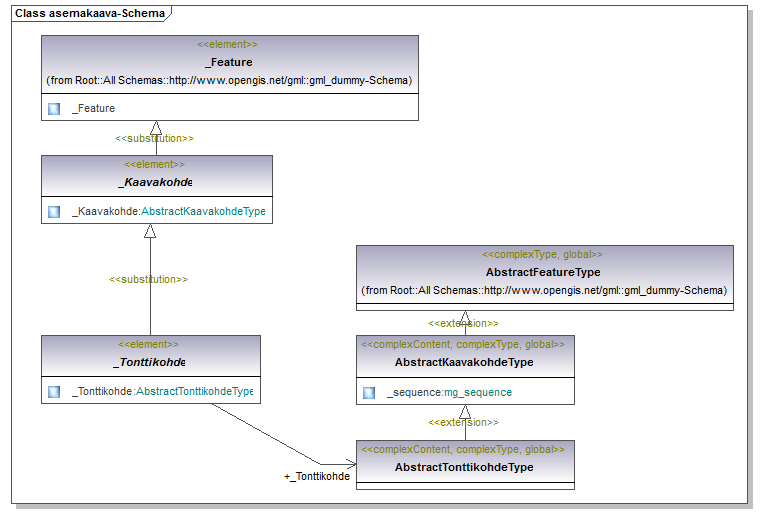Click the Class asemakaava-Schema diagram label
The height and width of the screenshot is (524, 774).
[89, 13]
